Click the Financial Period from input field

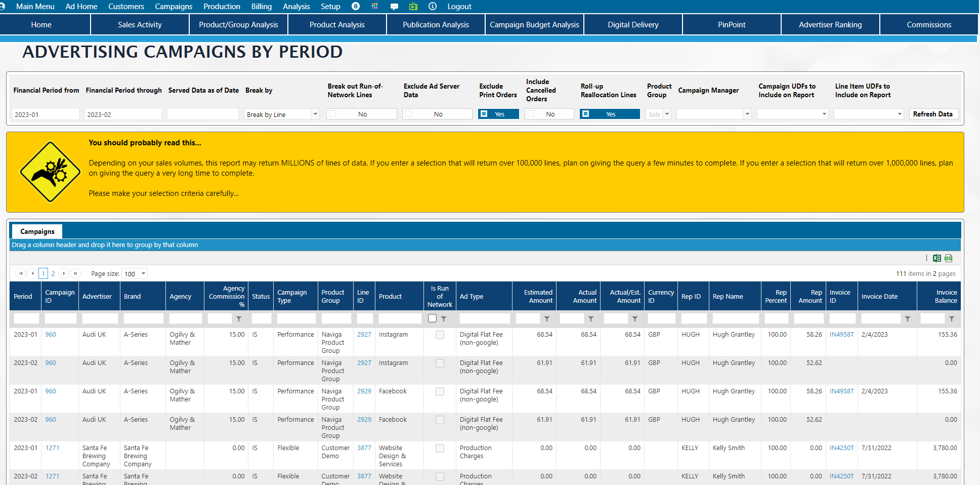tap(46, 114)
